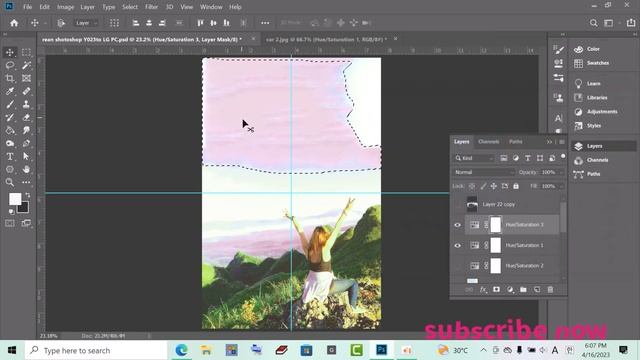
Task: Toggle lock all padlock icon
Action: click(x=516, y=186)
